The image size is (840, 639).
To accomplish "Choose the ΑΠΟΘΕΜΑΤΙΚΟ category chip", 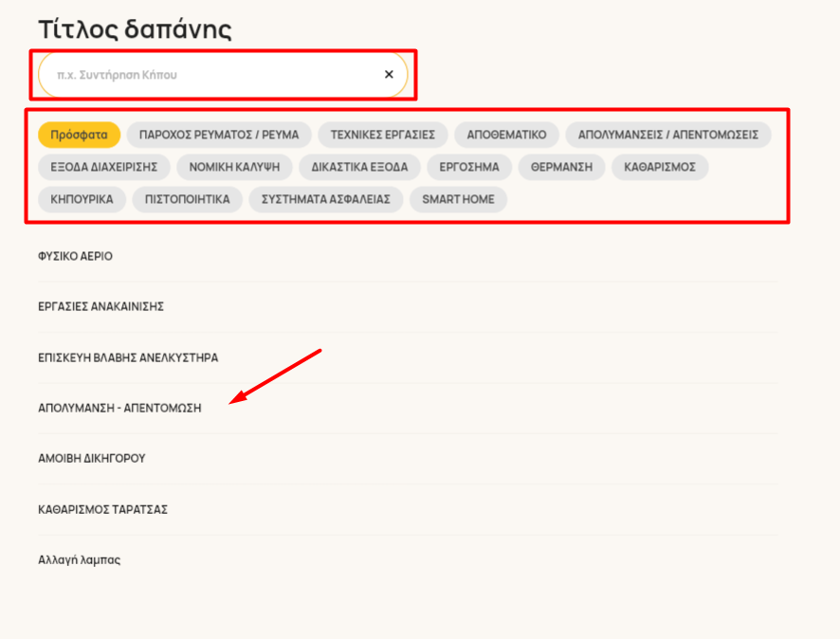I will (506, 135).
